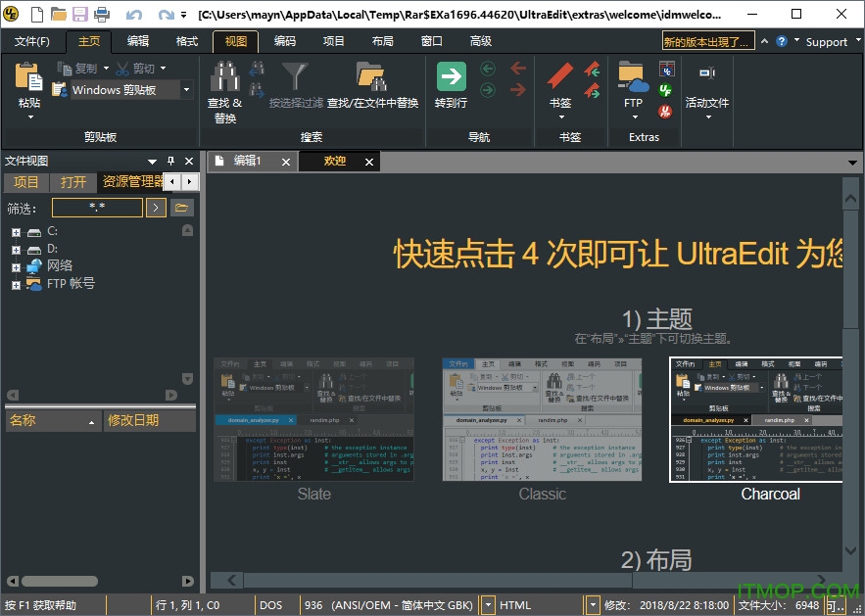This screenshot has width=865, height=616.
Task: Click the Cut (剪切) scissors icon
Action: (122, 69)
